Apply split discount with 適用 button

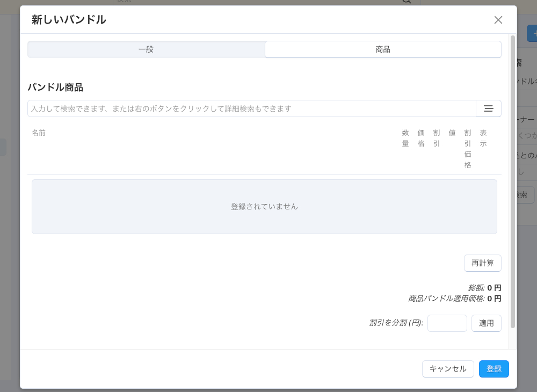coord(487,323)
